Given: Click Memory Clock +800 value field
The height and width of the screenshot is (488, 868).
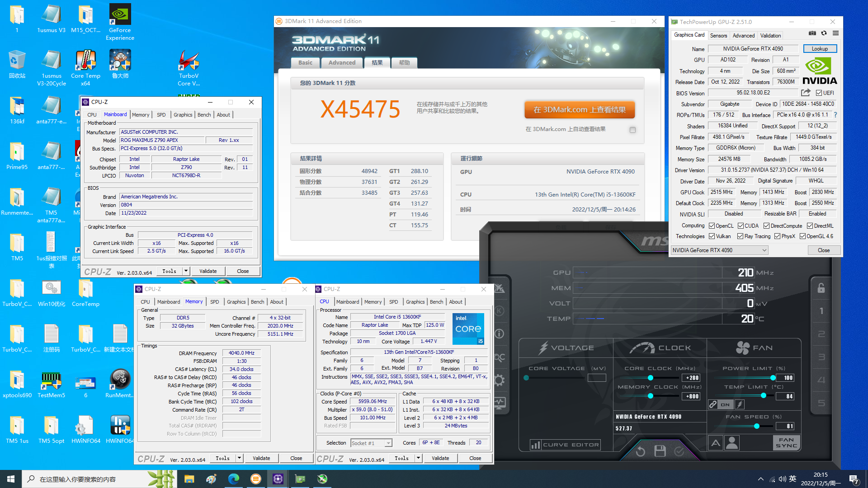Looking at the screenshot, I should (690, 396).
